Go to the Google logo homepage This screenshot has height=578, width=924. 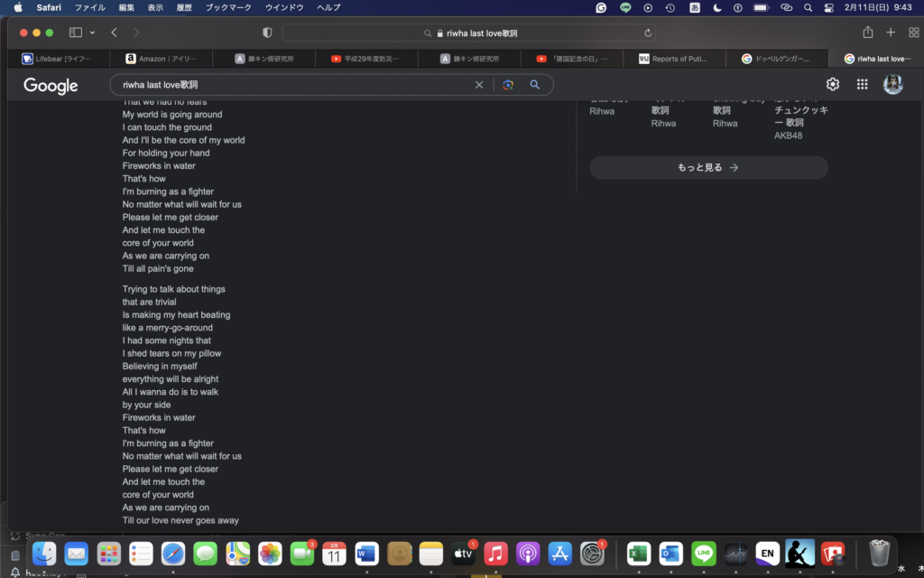51,86
